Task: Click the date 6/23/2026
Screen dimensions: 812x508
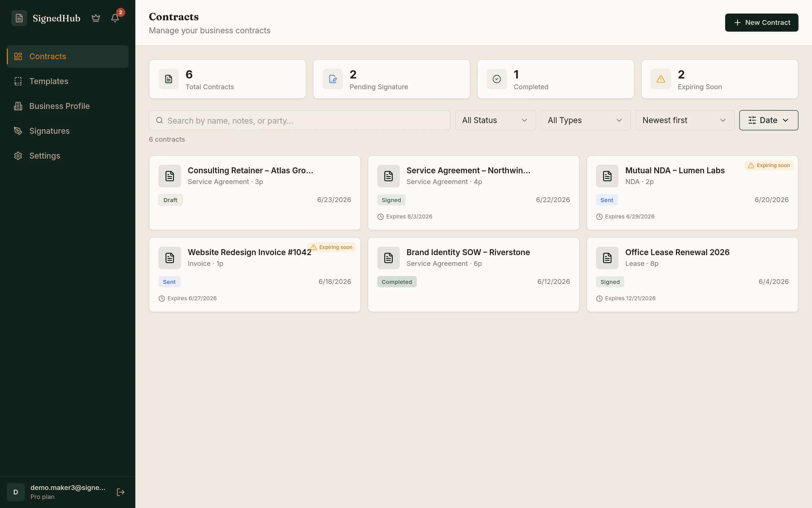Action: click(334, 200)
